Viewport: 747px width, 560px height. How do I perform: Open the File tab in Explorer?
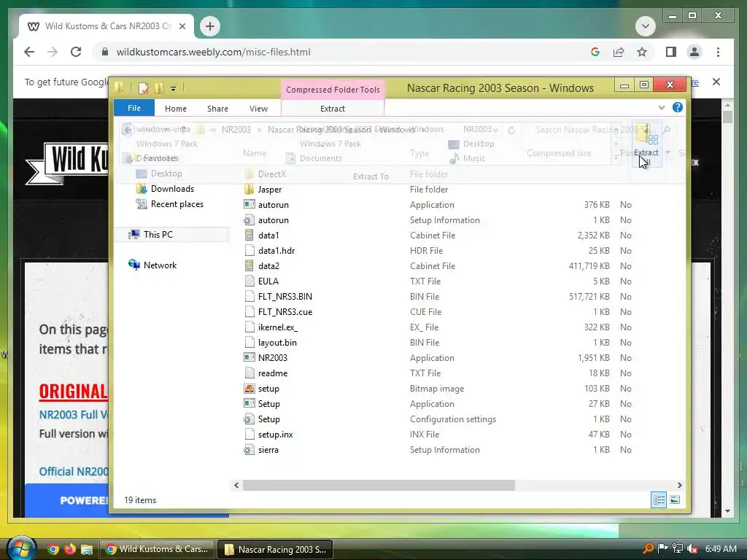[134, 108]
